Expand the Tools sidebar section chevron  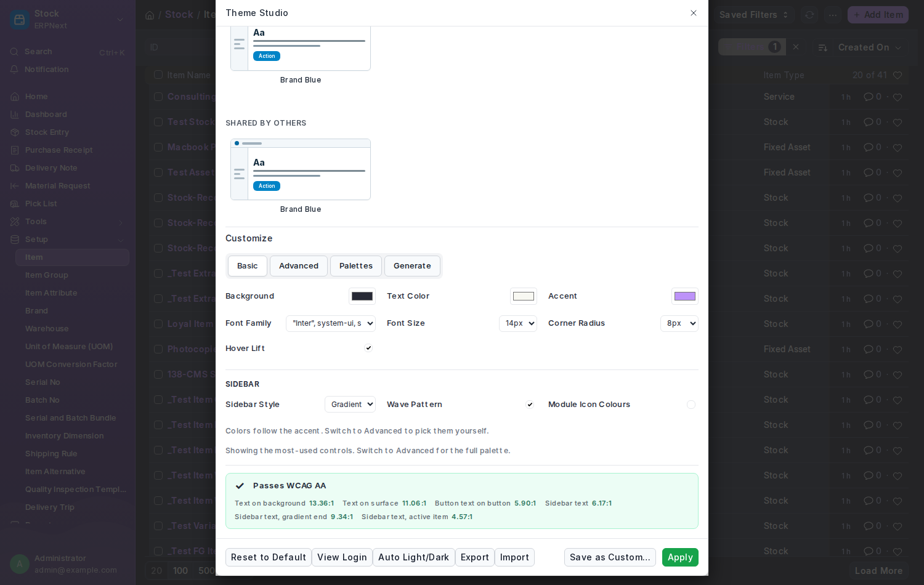point(121,222)
